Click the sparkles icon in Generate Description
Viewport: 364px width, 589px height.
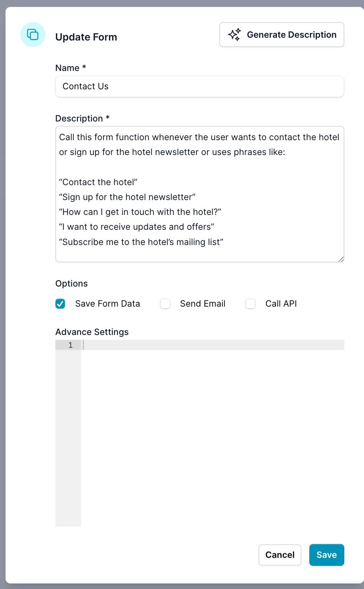[x=235, y=35]
